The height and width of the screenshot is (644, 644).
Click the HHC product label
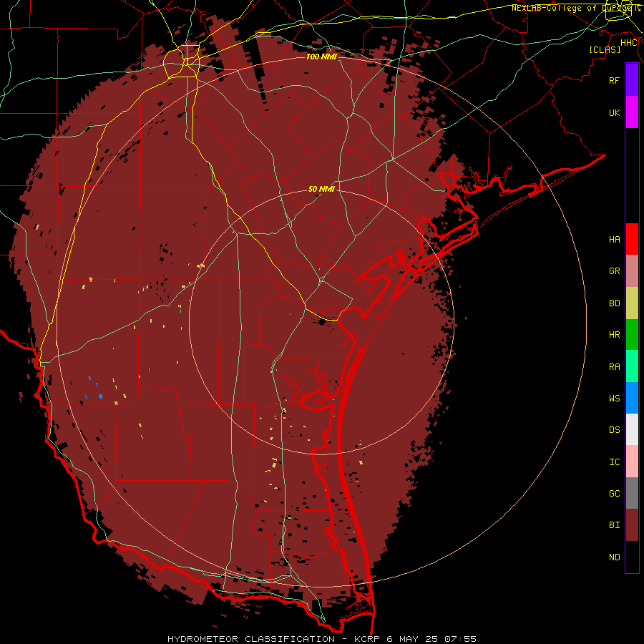tap(629, 43)
